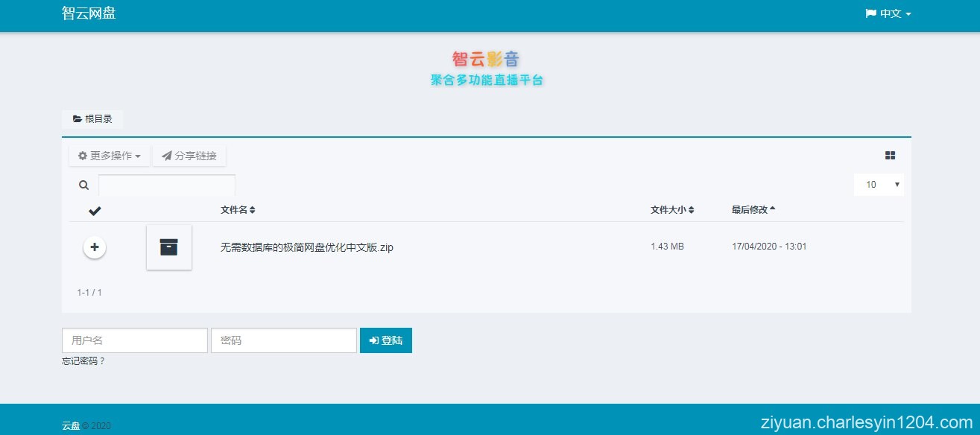Open the 忘记密码 link

(x=84, y=360)
